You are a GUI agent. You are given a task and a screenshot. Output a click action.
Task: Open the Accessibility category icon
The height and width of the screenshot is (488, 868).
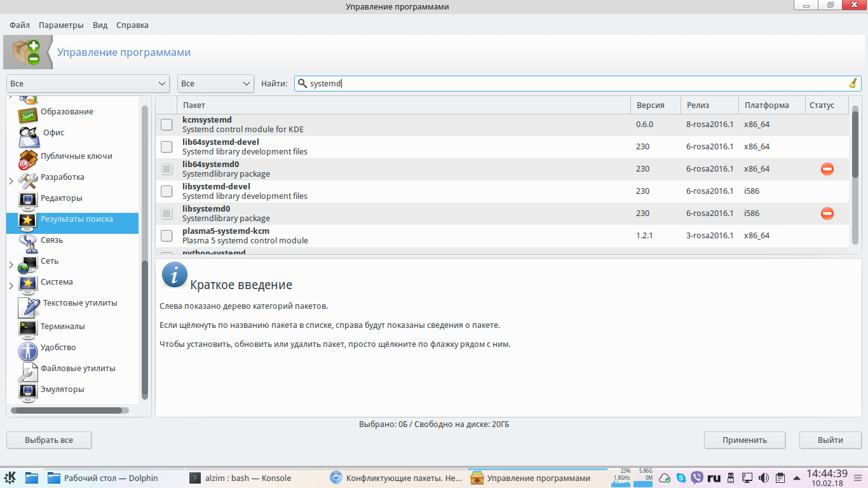(x=29, y=349)
